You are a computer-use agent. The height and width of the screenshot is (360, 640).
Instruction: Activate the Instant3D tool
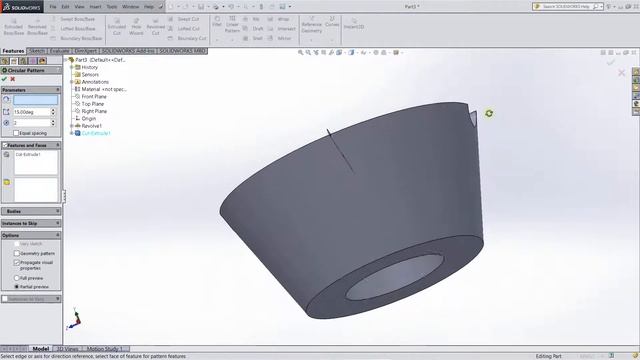pos(353,23)
